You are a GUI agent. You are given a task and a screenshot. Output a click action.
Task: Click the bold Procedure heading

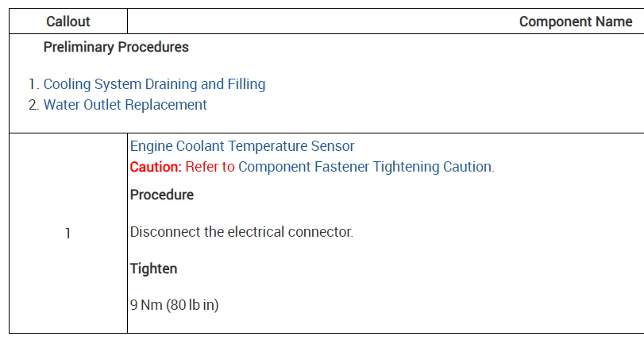tap(162, 195)
